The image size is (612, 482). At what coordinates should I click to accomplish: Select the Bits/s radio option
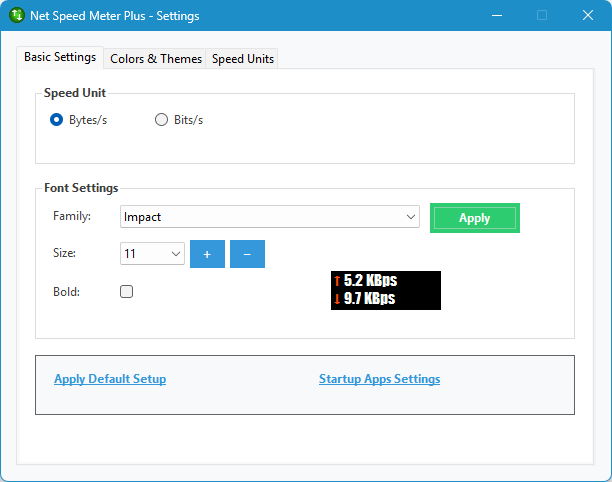[x=162, y=120]
